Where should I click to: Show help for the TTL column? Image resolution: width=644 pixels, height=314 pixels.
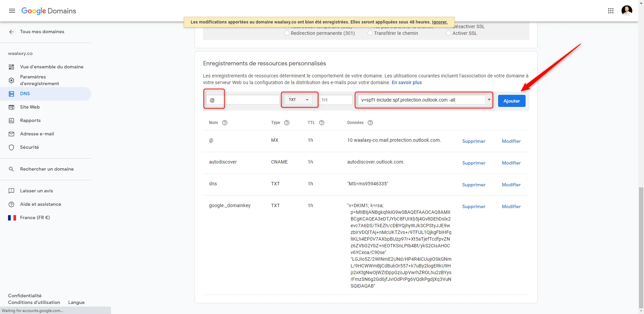(x=322, y=123)
